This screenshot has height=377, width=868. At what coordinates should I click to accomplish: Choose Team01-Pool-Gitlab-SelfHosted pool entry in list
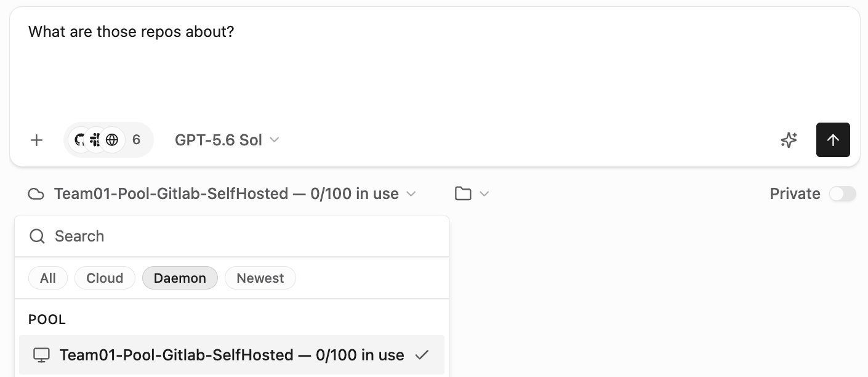point(231,355)
